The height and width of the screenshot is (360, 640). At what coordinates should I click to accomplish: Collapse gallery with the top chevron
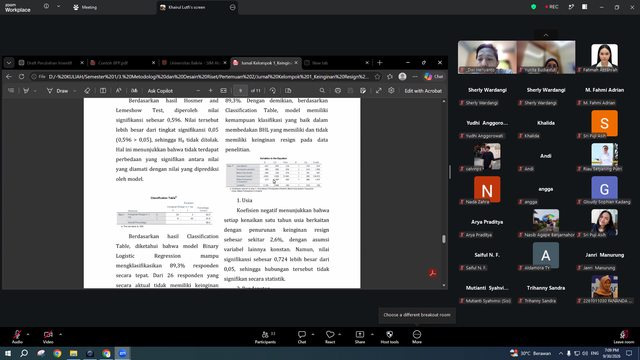click(546, 35)
